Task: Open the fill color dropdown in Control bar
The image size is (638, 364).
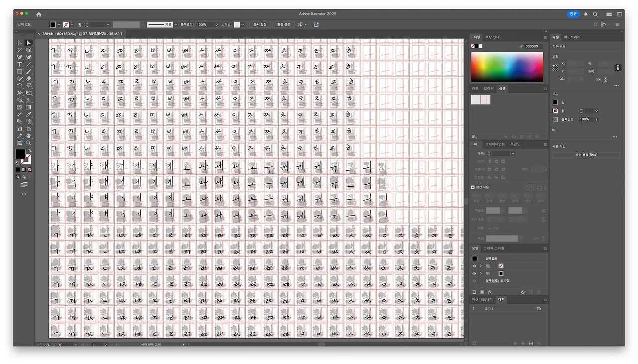Action: [59, 24]
